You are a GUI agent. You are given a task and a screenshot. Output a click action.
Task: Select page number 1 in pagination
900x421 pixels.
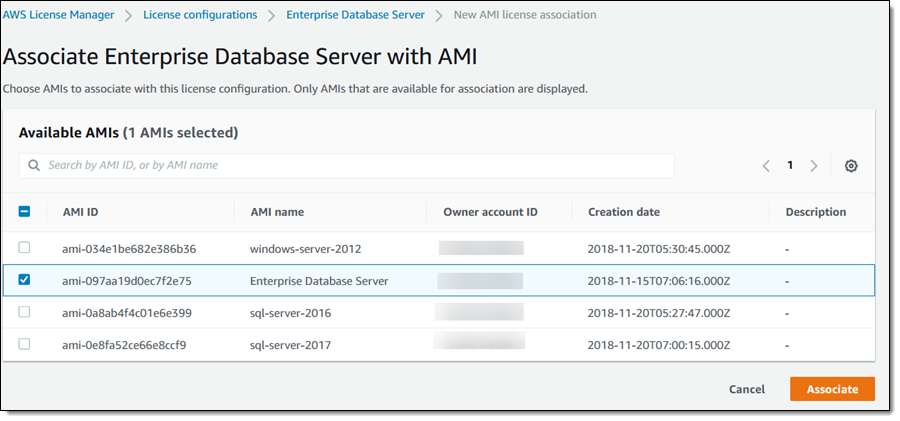(x=790, y=166)
